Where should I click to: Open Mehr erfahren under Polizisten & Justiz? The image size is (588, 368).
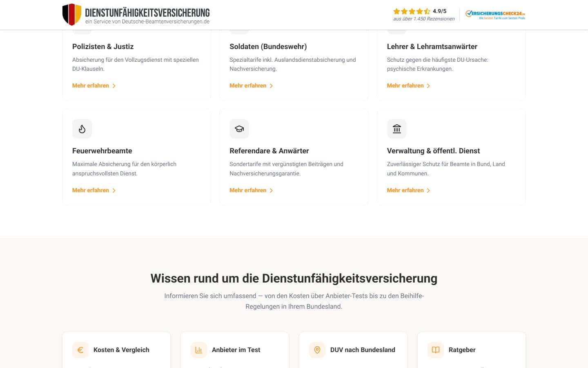pyautogui.click(x=94, y=85)
